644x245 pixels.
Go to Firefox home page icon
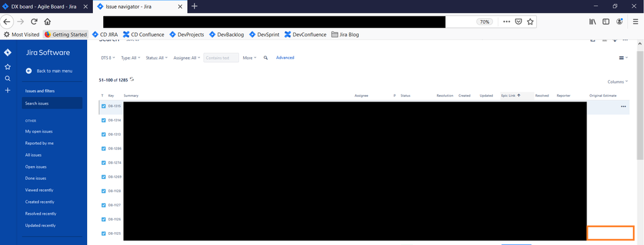pyautogui.click(x=47, y=22)
